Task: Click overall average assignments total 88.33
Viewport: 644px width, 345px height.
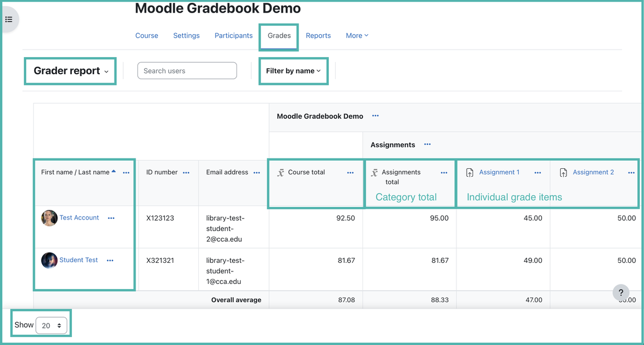Action: (x=439, y=300)
